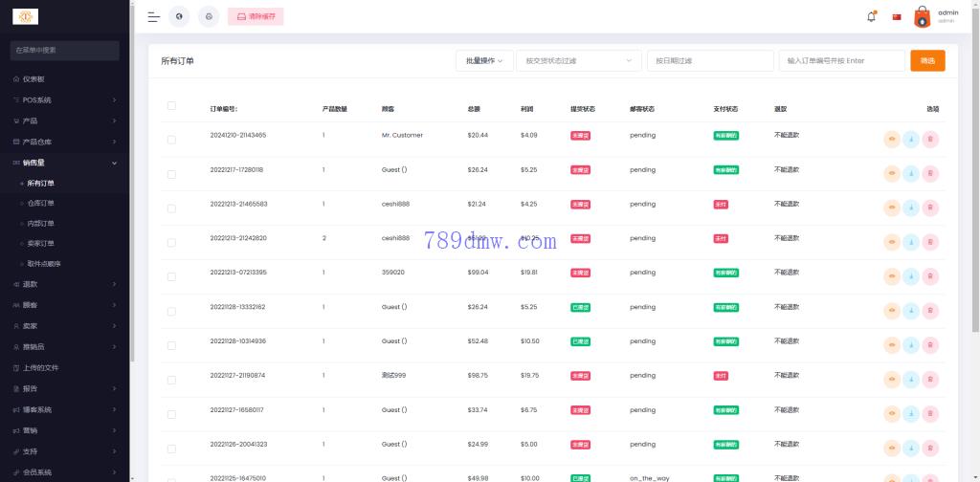Select checkbox for order 20221213-07213395

tap(171, 276)
